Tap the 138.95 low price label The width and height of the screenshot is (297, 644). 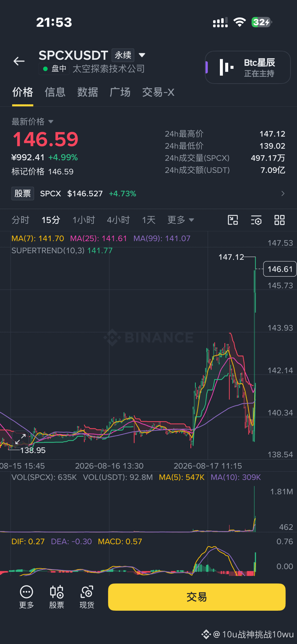tap(33, 450)
